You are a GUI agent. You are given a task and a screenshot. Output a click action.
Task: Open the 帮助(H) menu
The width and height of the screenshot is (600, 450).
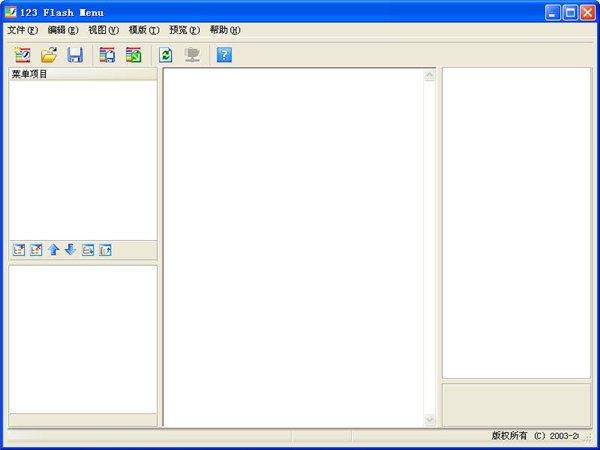click(x=225, y=30)
